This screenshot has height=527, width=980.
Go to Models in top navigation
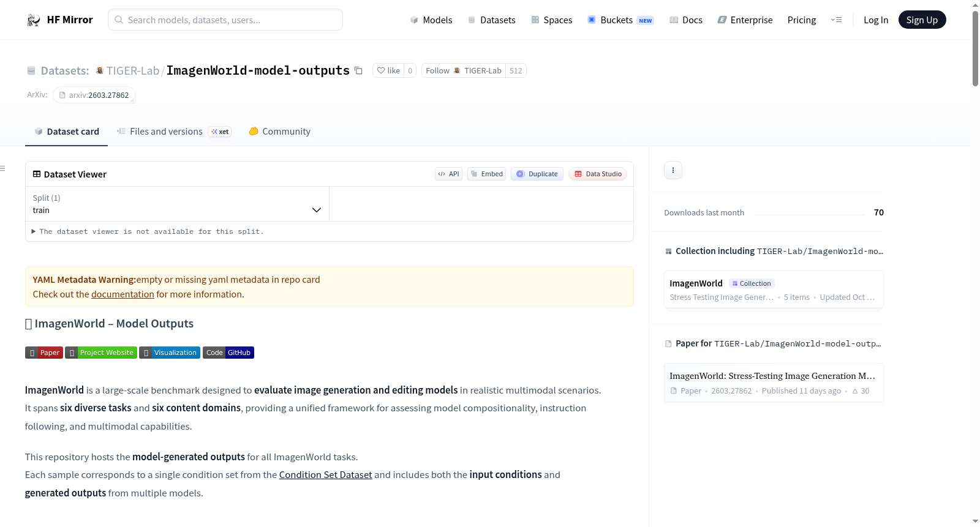[431, 20]
